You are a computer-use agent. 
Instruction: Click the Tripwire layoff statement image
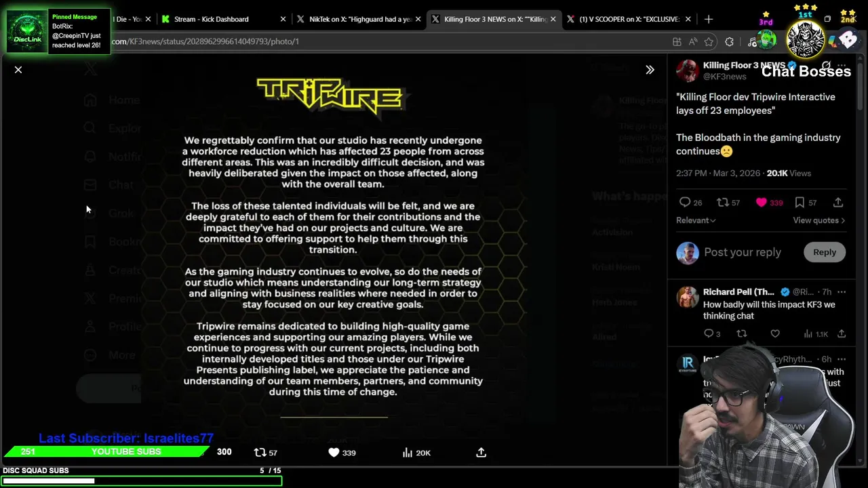[333, 247]
